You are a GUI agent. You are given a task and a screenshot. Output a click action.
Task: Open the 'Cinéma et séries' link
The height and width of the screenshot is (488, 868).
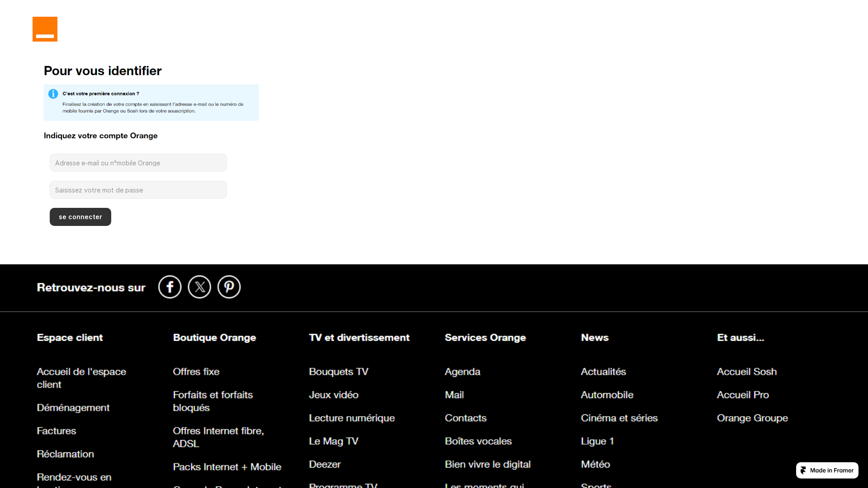pos(619,418)
